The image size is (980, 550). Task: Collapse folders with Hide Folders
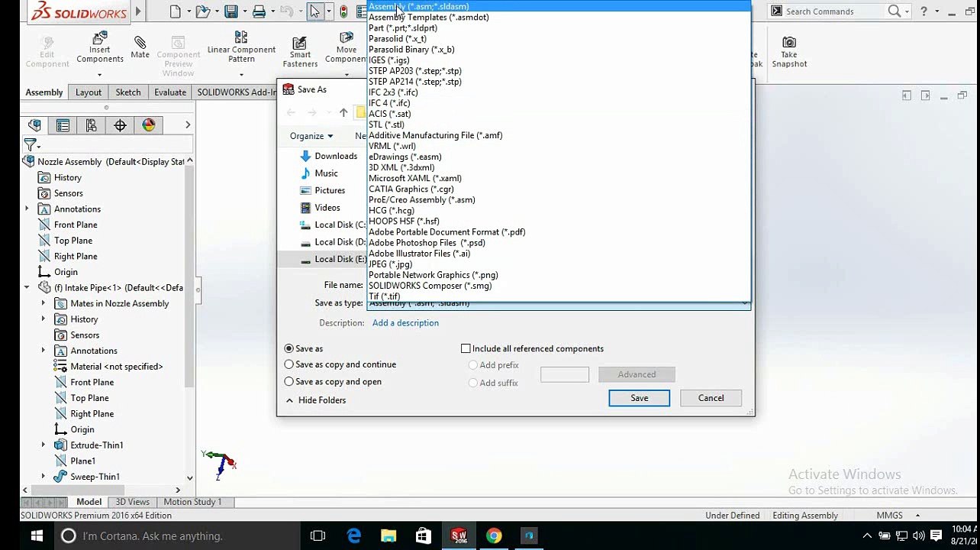(x=316, y=400)
